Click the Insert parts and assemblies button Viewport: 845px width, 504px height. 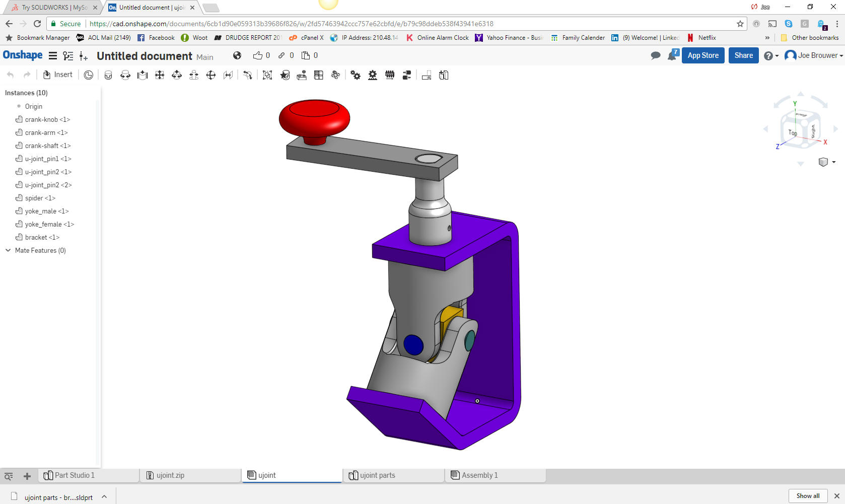click(58, 75)
